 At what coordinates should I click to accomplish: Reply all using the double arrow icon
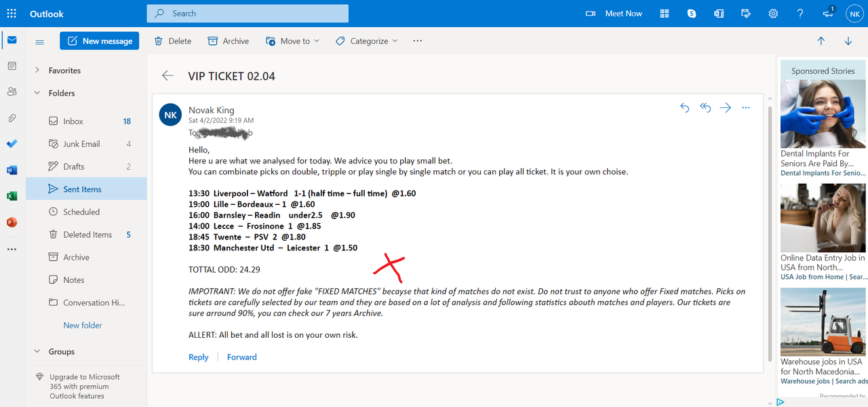pos(705,107)
